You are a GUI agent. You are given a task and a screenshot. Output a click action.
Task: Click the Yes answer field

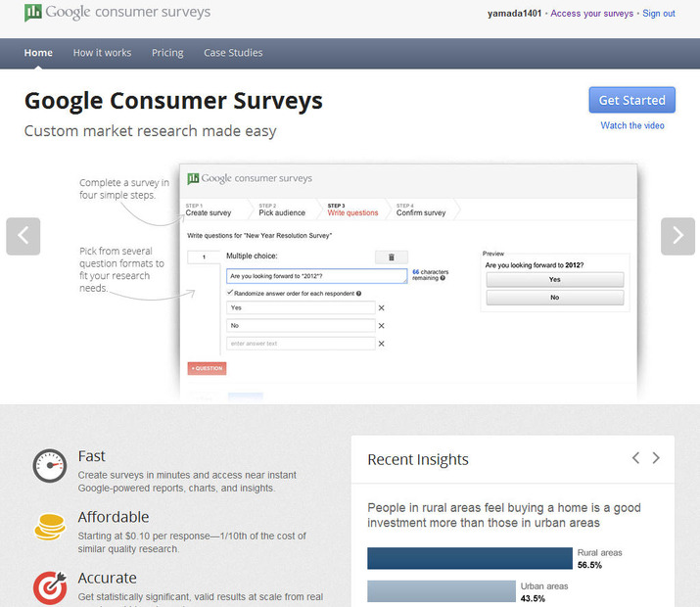[x=301, y=308]
